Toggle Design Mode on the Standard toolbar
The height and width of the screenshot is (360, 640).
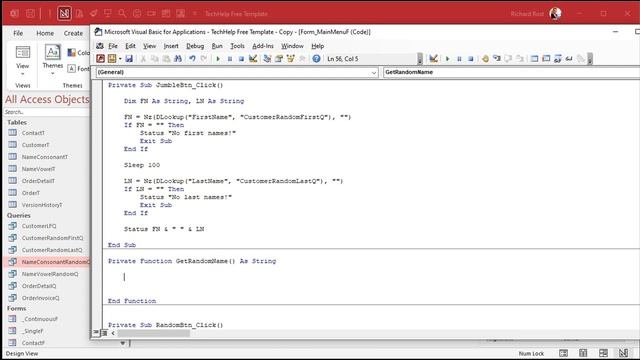point(253,59)
